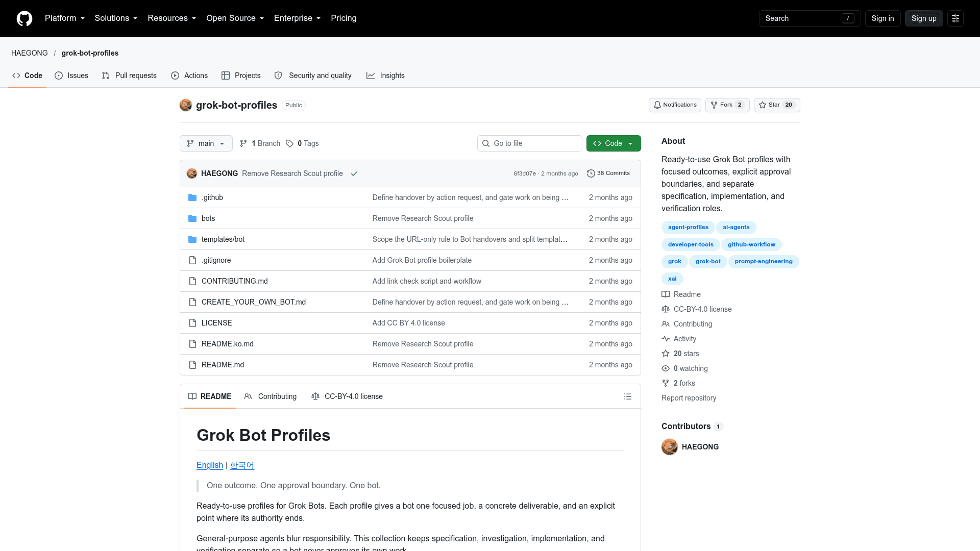Expand the Platform menu
The height and width of the screenshot is (551, 980).
65,18
